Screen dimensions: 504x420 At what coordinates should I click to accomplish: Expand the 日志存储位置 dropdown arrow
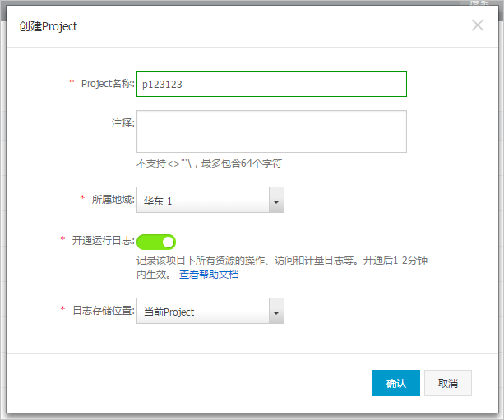(x=276, y=311)
